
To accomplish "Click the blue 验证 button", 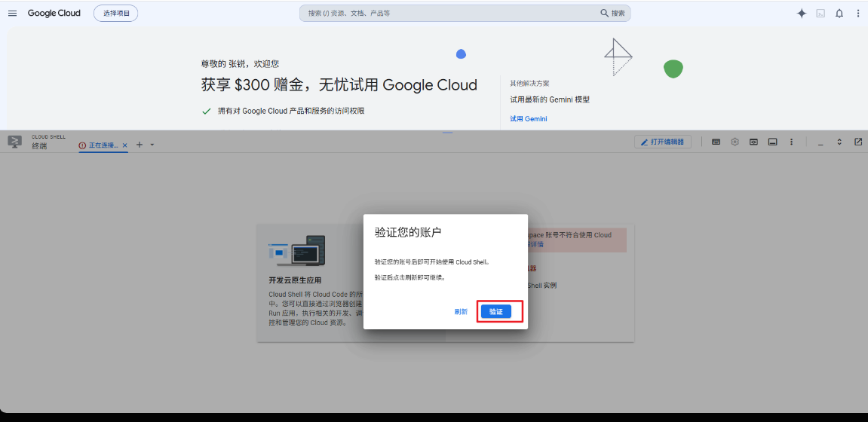I will [x=495, y=312].
